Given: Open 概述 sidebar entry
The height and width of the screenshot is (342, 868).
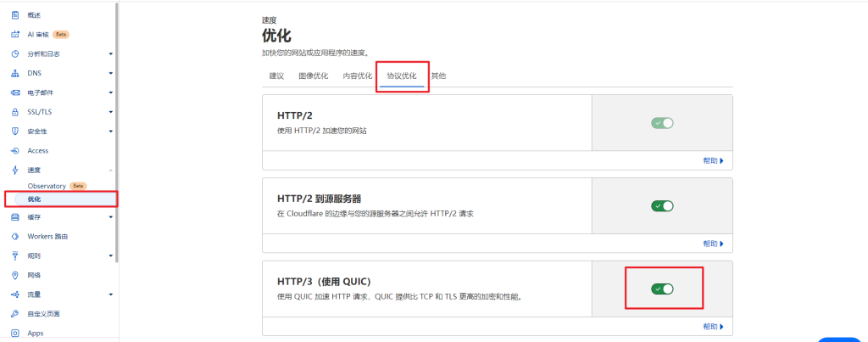Looking at the screenshot, I should (x=34, y=15).
